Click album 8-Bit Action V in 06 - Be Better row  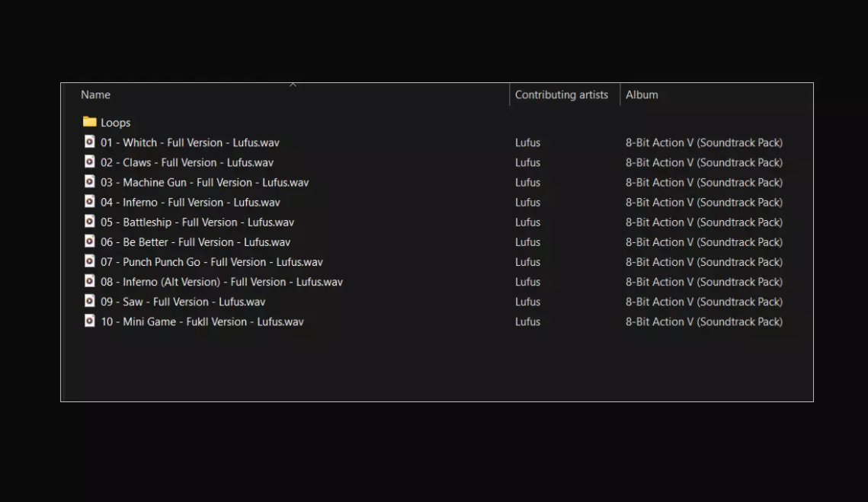point(704,242)
